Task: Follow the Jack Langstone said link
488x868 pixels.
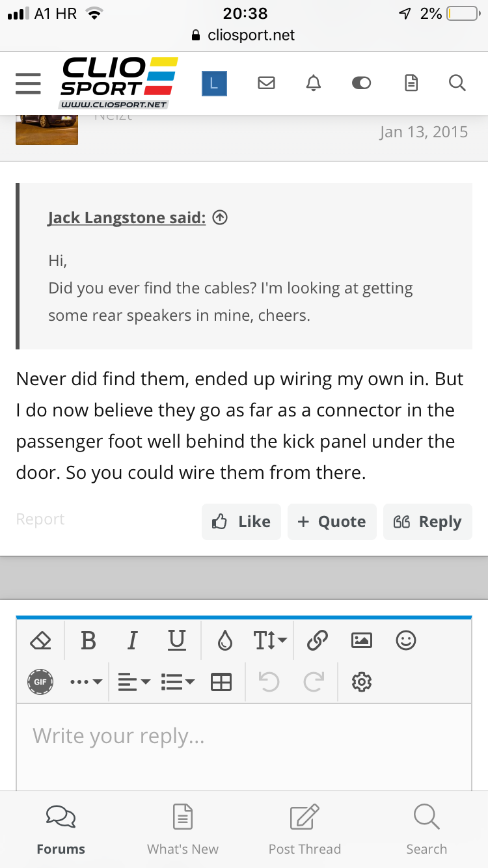Action: pyautogui.click(x=127, y=219)
